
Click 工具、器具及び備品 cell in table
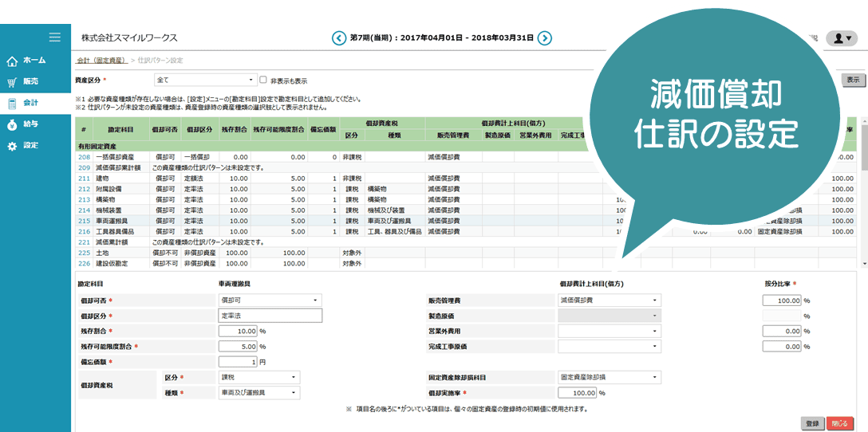click(x=395, y=231)
